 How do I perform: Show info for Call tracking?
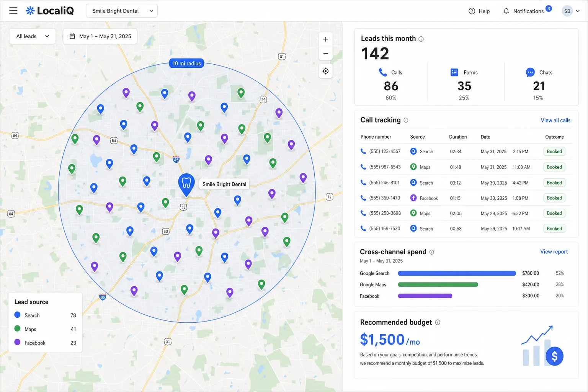[406, 120]
